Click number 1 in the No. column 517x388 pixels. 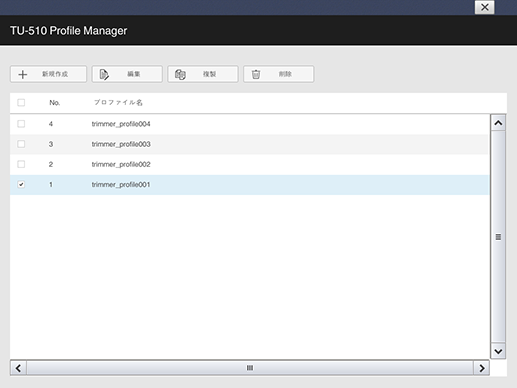51,184
